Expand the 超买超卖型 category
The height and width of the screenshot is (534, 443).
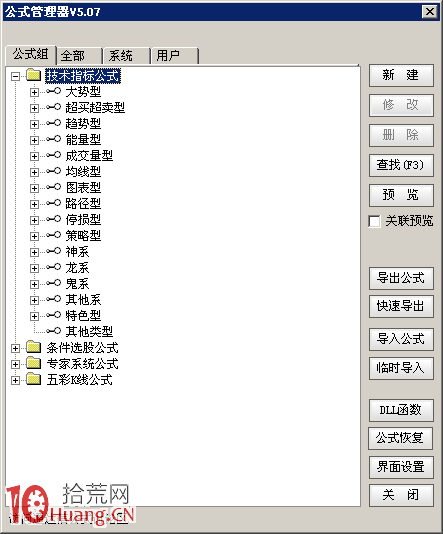pos(34,108)
